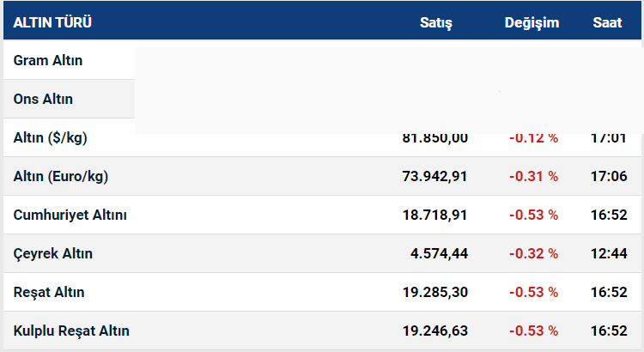Click the -0.32 % change value
This screenshot has height=352, width=644.
coord(533,253)
